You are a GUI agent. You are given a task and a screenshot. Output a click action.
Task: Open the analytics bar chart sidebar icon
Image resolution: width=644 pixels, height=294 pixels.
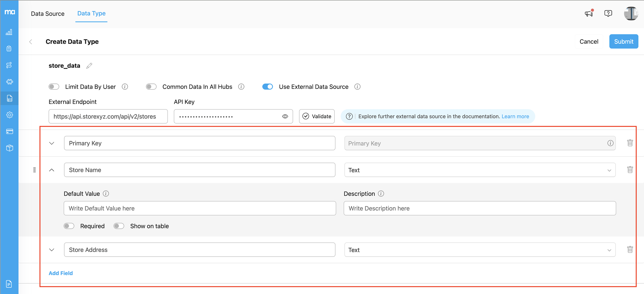(9, 32)
